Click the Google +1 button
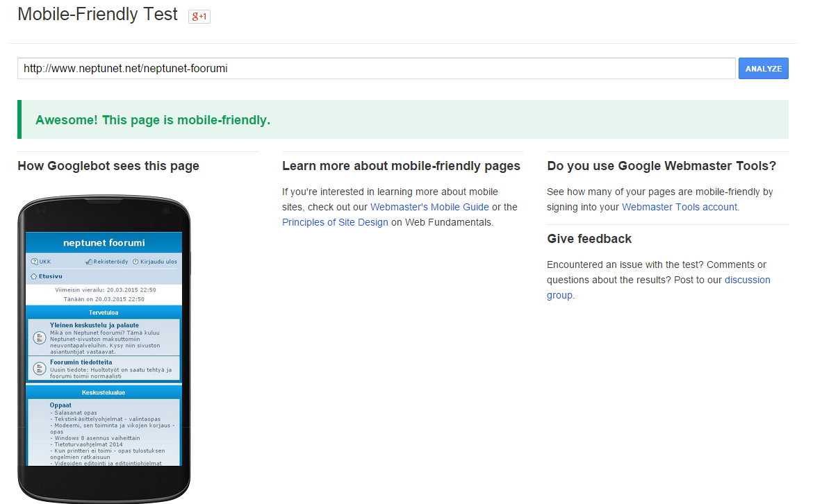Image resolution: width=822 pixels, height=504 pixels. (199, 17)
